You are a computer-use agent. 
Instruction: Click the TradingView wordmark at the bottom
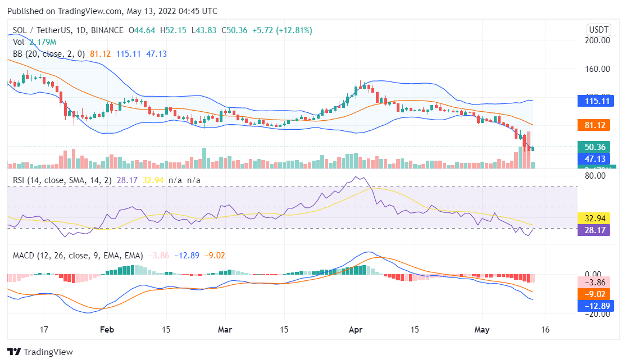49,352
